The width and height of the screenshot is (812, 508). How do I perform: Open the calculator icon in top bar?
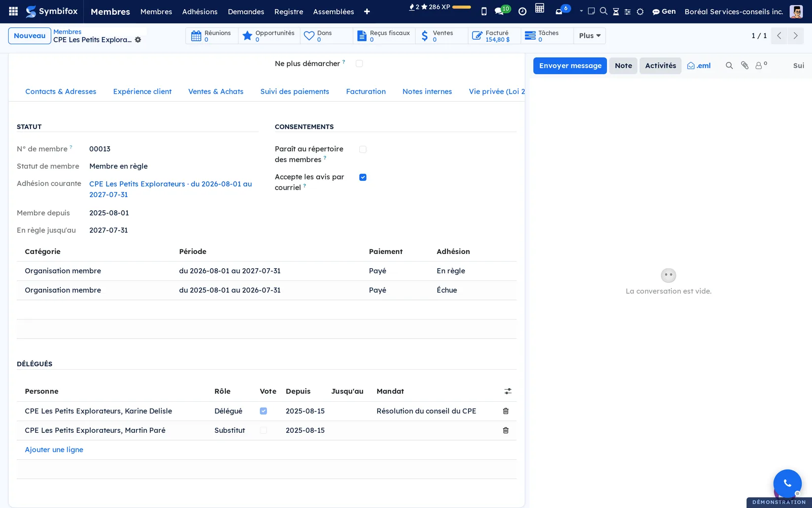click(539, 8)
